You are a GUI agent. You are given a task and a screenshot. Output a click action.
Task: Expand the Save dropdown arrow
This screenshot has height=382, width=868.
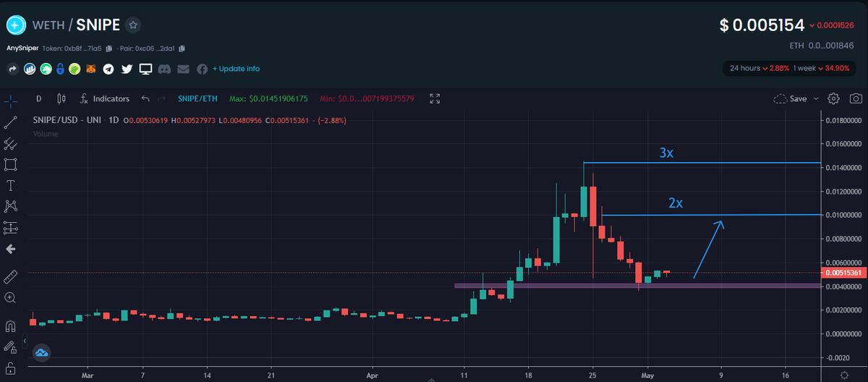tap(816, 98)
